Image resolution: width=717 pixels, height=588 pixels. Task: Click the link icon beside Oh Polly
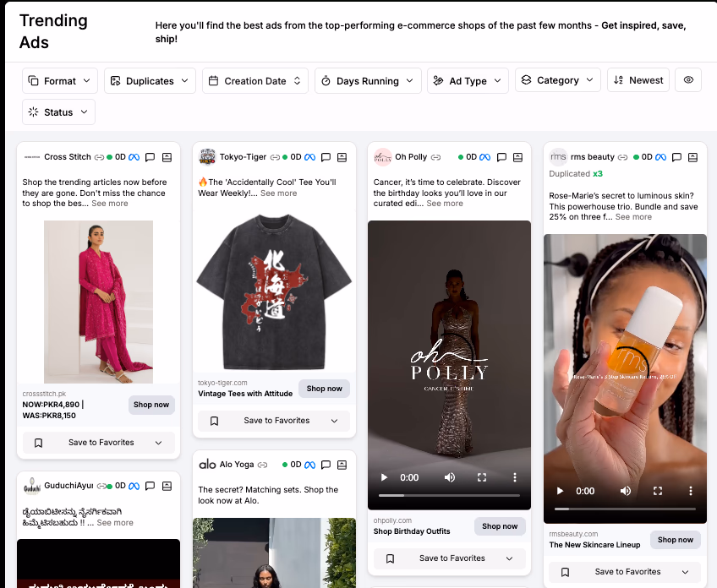(435, 157)
